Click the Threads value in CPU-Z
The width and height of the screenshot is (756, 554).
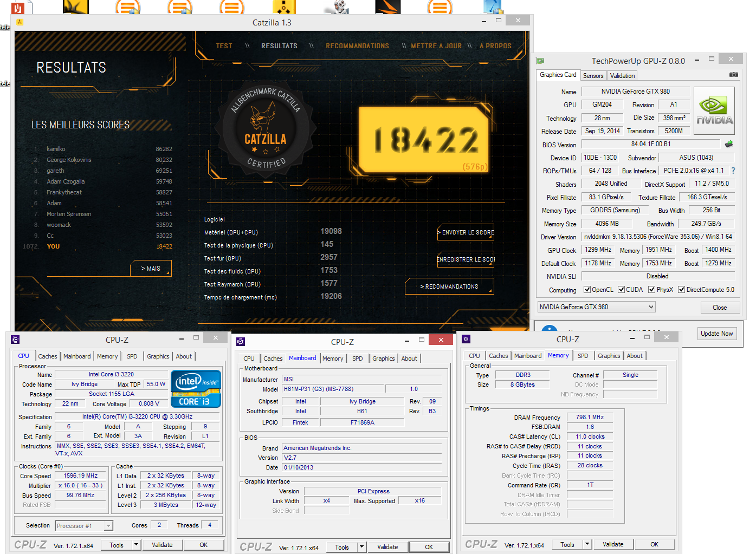pos(210,525)
